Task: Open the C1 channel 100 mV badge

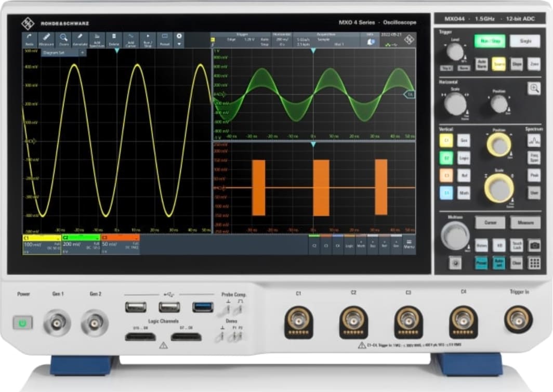Action: point(42,244)
